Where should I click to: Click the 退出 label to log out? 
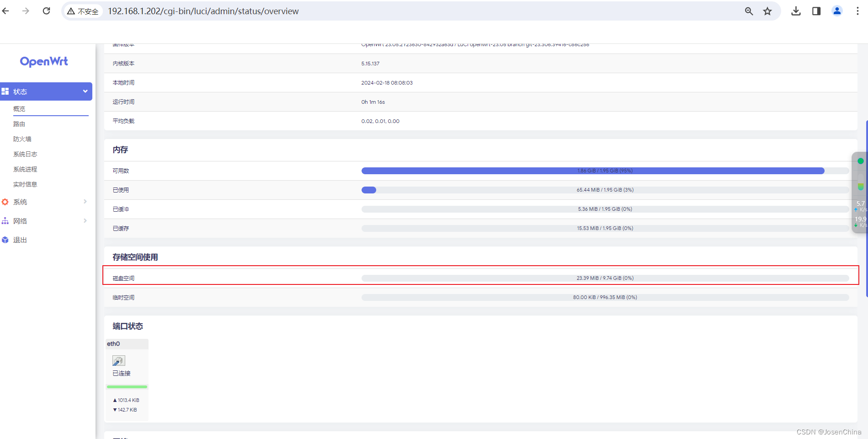tap(20, 240)
